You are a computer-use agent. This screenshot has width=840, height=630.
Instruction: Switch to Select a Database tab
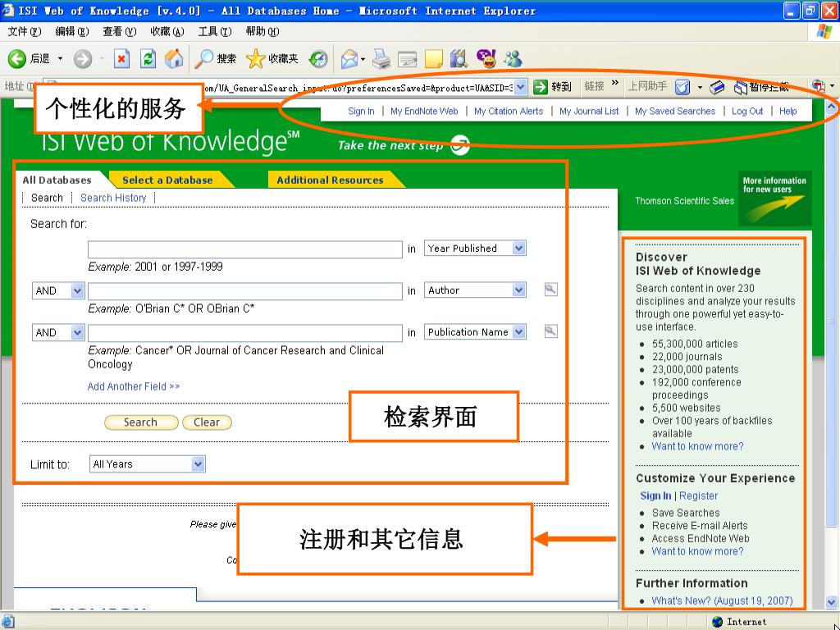tap(167, 180)
